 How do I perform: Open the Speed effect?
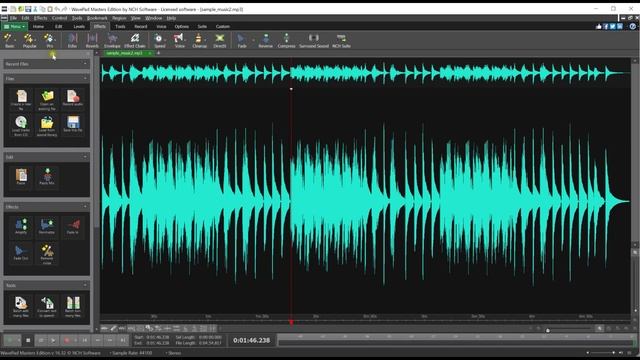coord(159,40)
